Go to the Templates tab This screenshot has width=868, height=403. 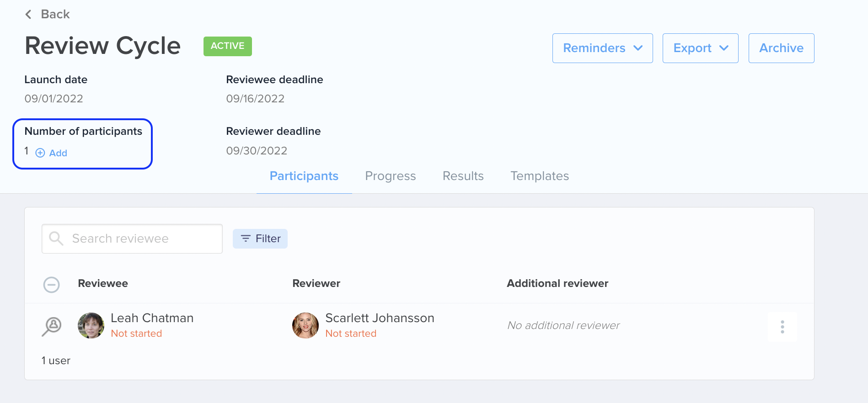540,176
